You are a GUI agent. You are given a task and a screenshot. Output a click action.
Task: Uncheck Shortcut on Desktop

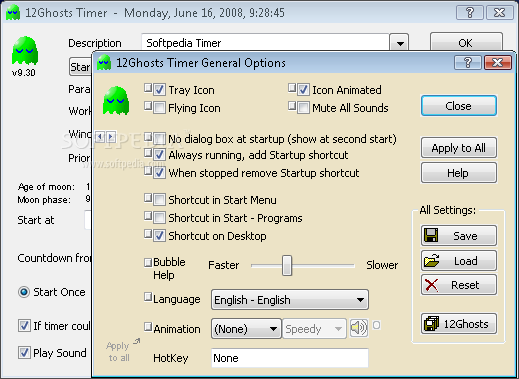[159, 236]
